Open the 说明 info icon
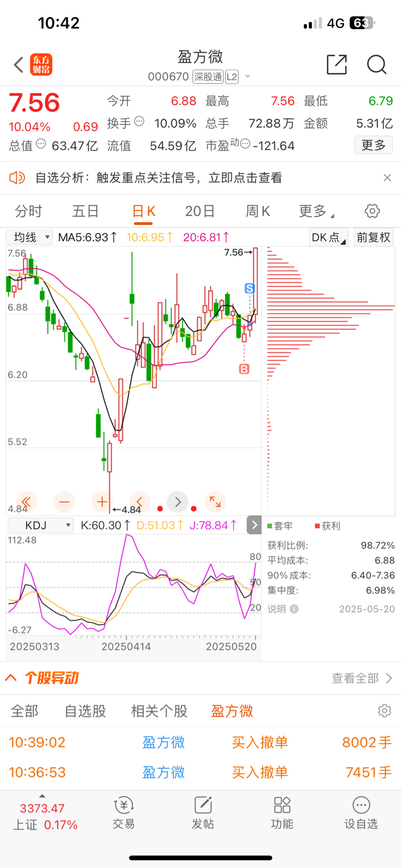Image resolution: width=401 pixels, height=868 pixels. click(x=294, y=609)
